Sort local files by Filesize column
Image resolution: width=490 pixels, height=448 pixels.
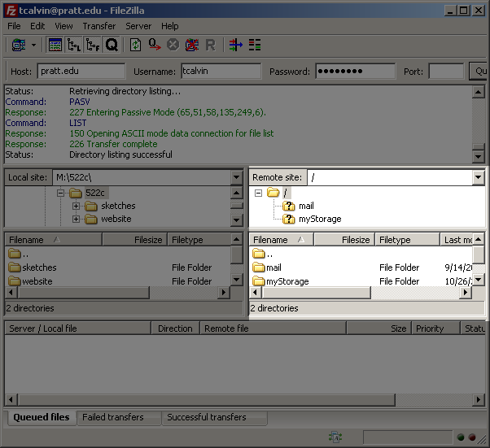[x=134, y=240]
